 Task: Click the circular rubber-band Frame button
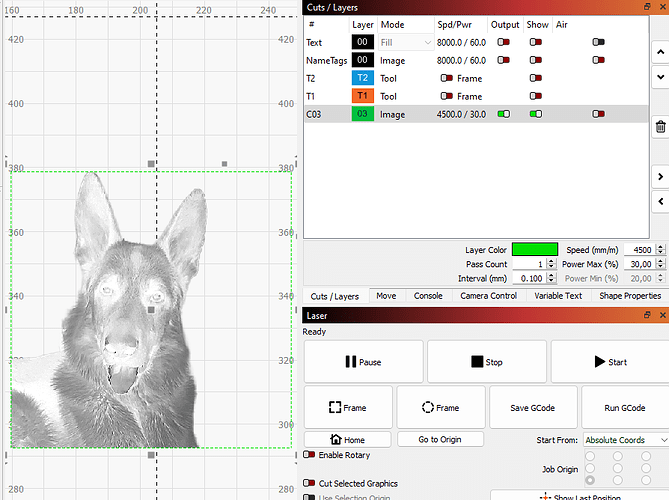pyautogui.click(x=441, y=407)
